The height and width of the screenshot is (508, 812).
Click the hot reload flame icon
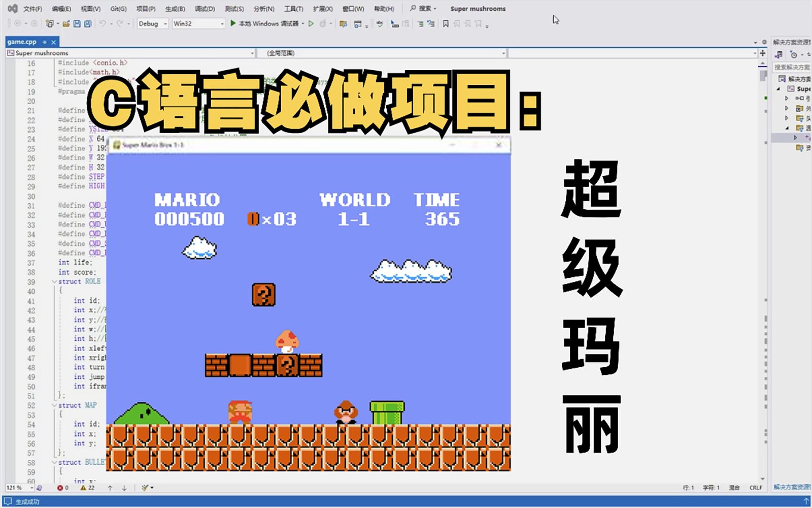(323, 23)
